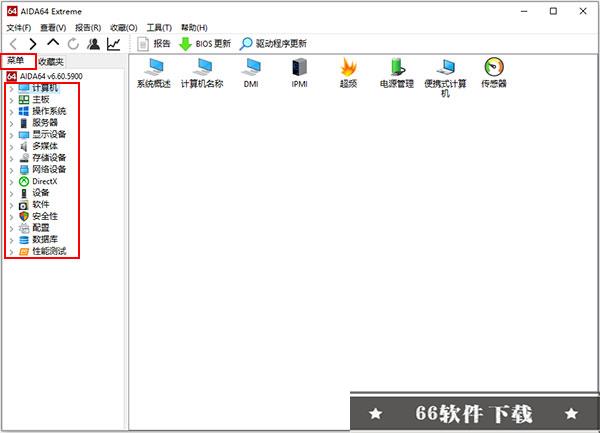Open the 系统概述 icon
The height and width of the screenshot is (433, 600).
[x=154, y=73]
